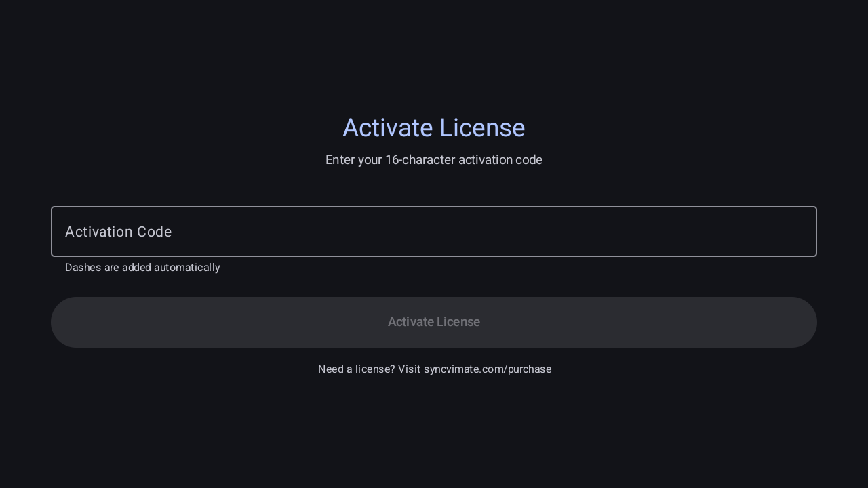Click the Dashes are added automatically hint
The image size is (868, 488).
point(142,267)
